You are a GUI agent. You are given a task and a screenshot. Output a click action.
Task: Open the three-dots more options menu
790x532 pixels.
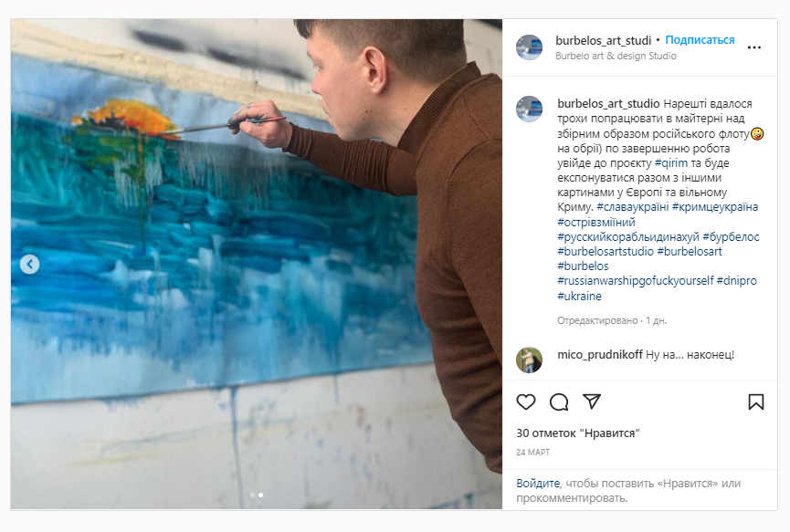753,47
